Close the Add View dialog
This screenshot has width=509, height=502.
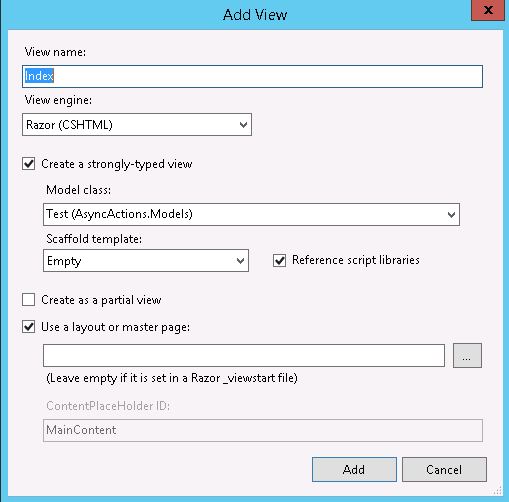[488, 10]
